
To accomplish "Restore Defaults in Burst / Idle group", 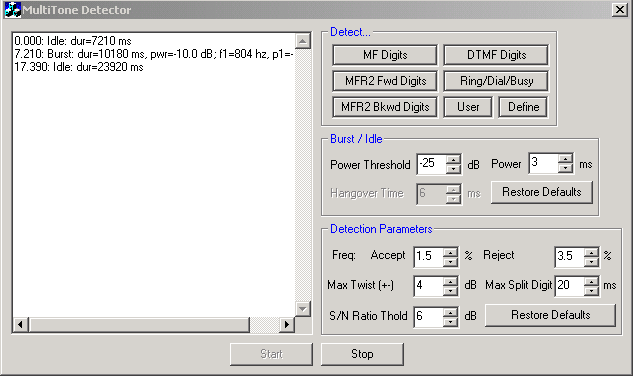I will (x=542, y=192).
